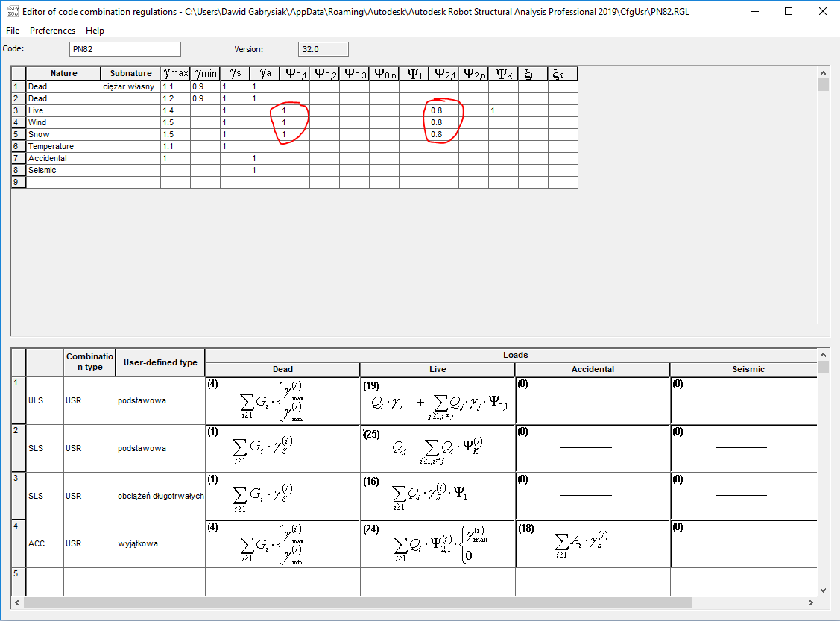Click the ULS cell in combination row 1
This screenshot has width=840, height=621.
tap(45, 401)
